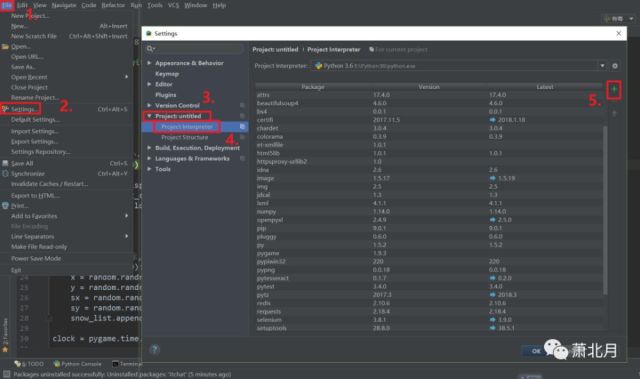This screenshot has width=640, height=379.
Task: Expand the Version Control tree arrow
Action: coord(149,105)
